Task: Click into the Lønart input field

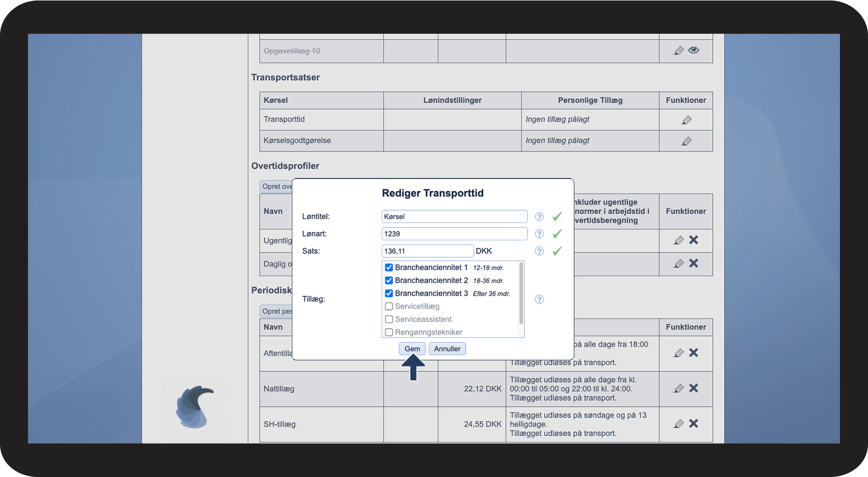Action: point(454,234)
